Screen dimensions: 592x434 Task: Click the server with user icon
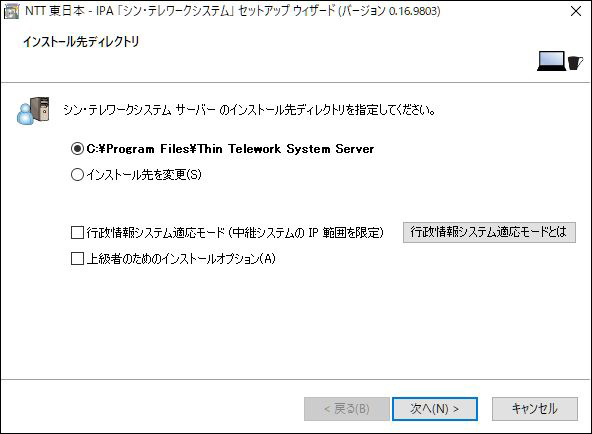tap(33, 111)
